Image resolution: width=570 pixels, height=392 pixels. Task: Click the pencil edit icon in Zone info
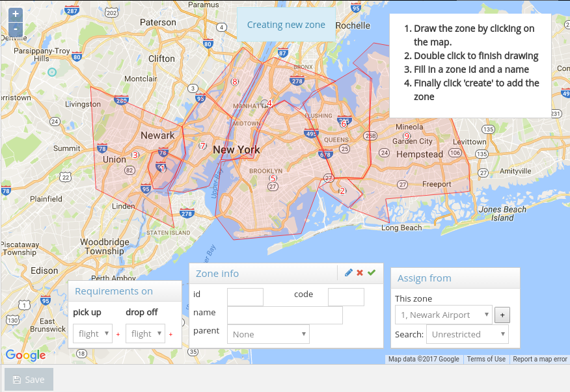point(348,272)
